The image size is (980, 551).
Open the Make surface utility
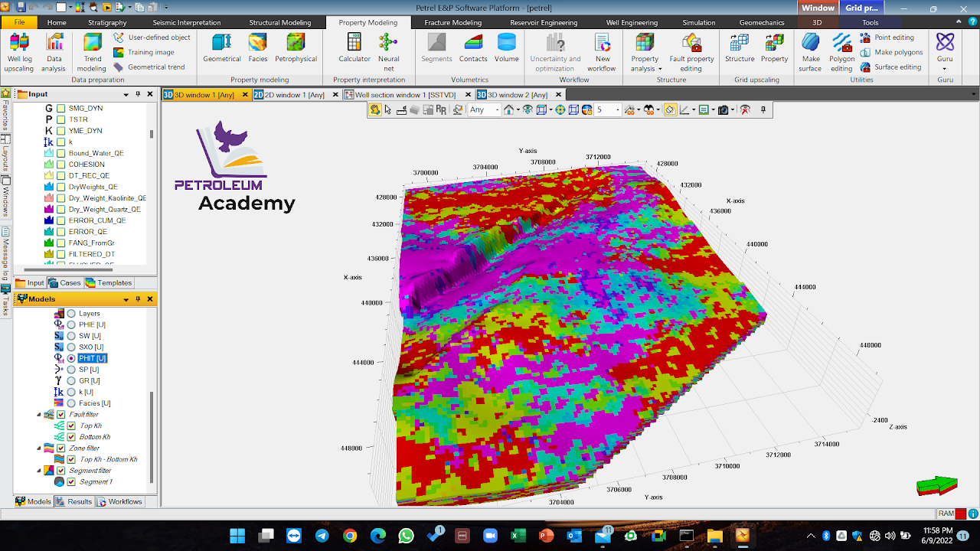(x=810, y=52)
